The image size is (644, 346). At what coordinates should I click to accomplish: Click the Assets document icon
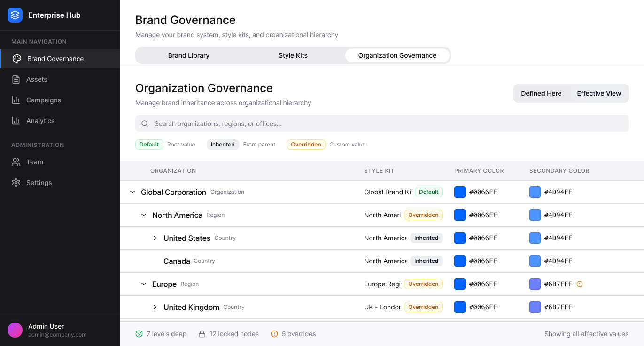coord(16,79)
